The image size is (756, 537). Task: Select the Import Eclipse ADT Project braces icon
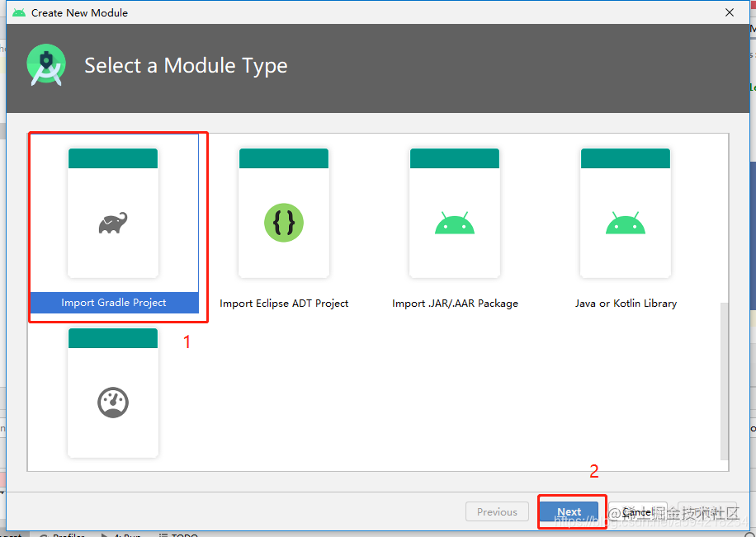point(284,223)
